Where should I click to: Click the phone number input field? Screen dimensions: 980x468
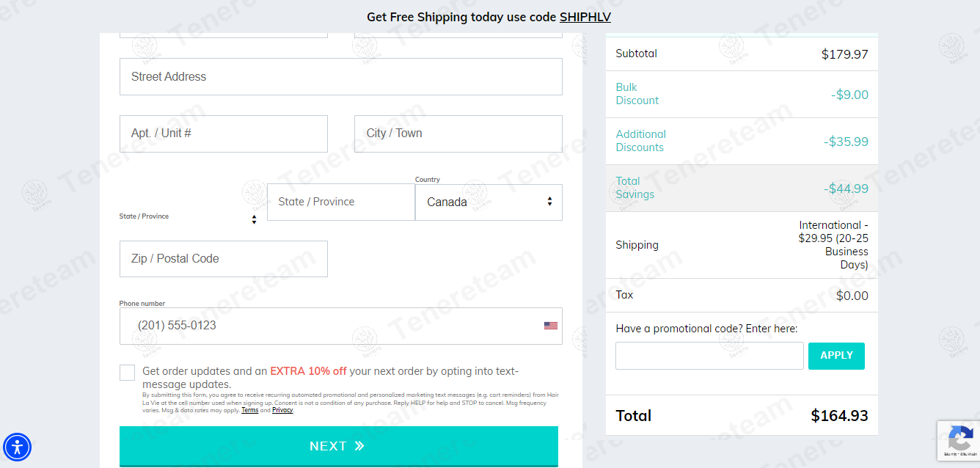point(341,326)
